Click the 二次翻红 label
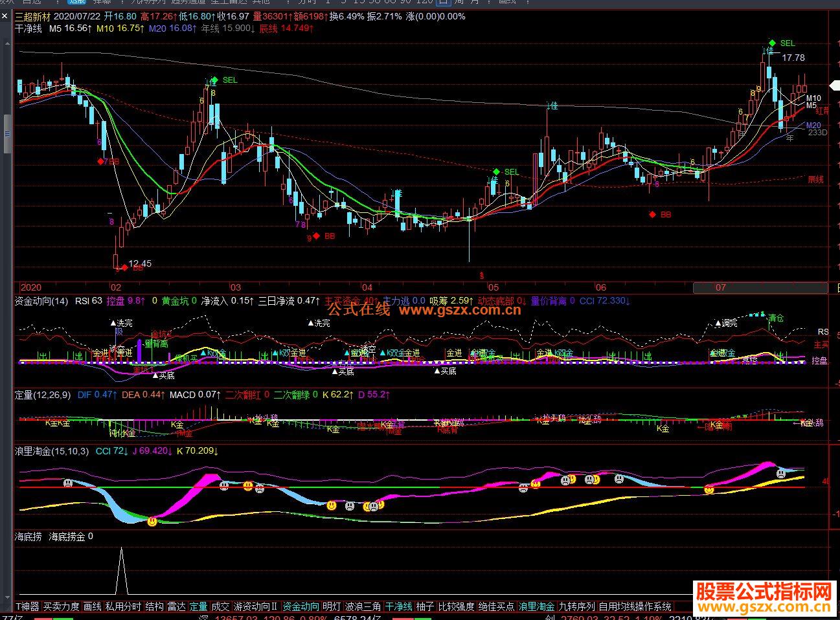Screen dimensions: 840x620 242,394
